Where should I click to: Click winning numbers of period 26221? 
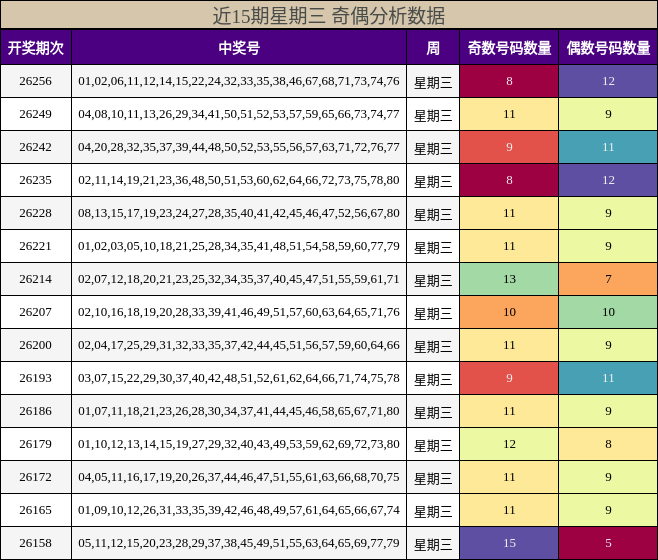(239, 246)
